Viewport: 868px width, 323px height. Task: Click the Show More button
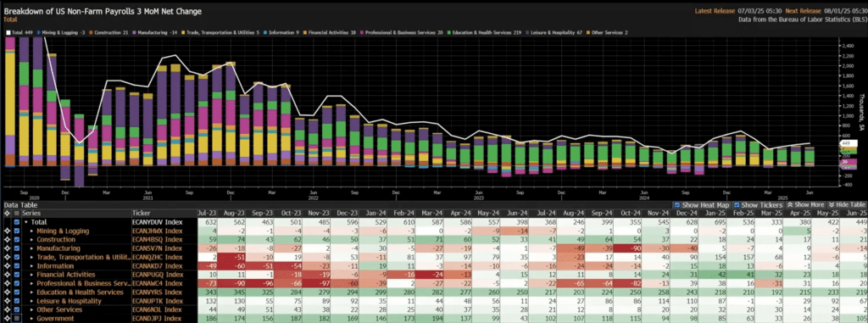click(x=805, y=205)
